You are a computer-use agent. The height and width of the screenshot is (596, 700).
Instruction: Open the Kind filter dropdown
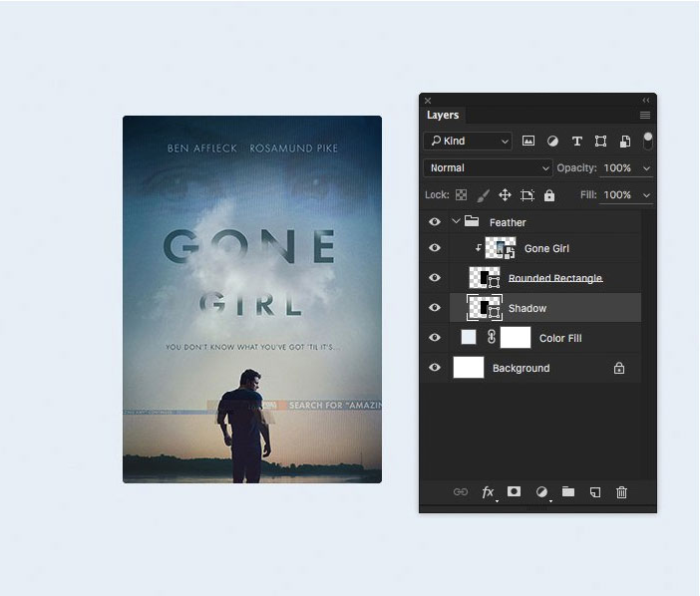coord(468,141)
